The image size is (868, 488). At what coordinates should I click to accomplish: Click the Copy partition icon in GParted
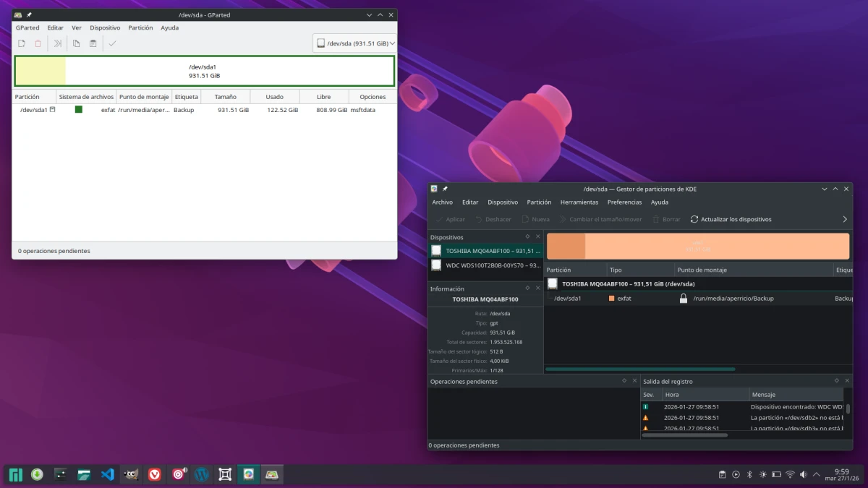(x=76, y=43)
